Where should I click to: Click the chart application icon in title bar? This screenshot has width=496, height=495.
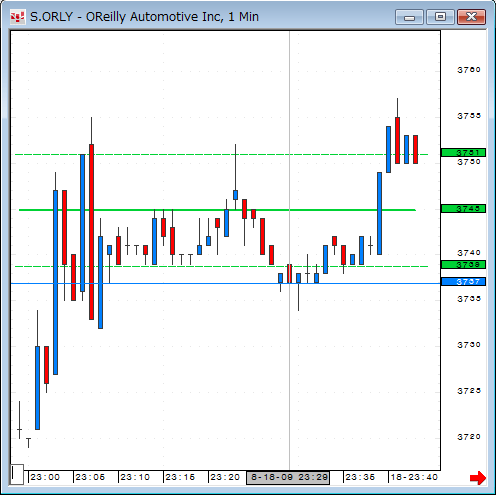point(17,17)
